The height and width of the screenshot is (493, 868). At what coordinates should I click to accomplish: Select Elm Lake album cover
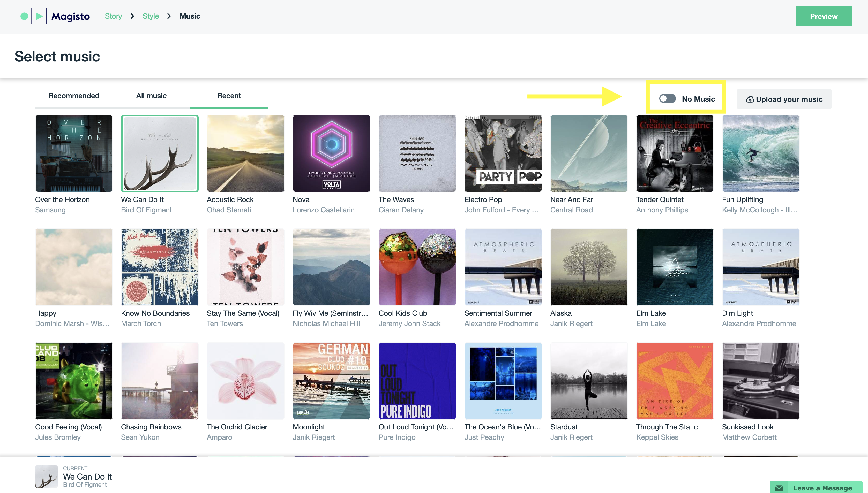675,267
